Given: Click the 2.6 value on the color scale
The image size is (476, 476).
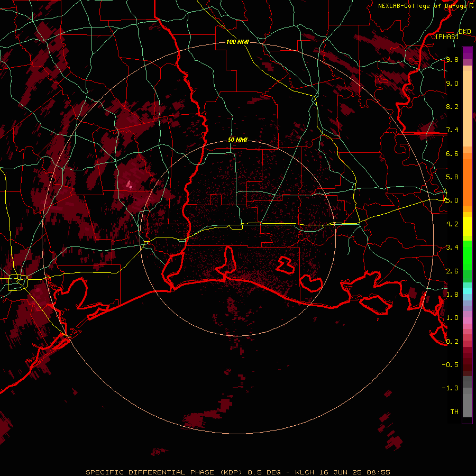Looking at the screenshot, I should (x=452, y=271).
